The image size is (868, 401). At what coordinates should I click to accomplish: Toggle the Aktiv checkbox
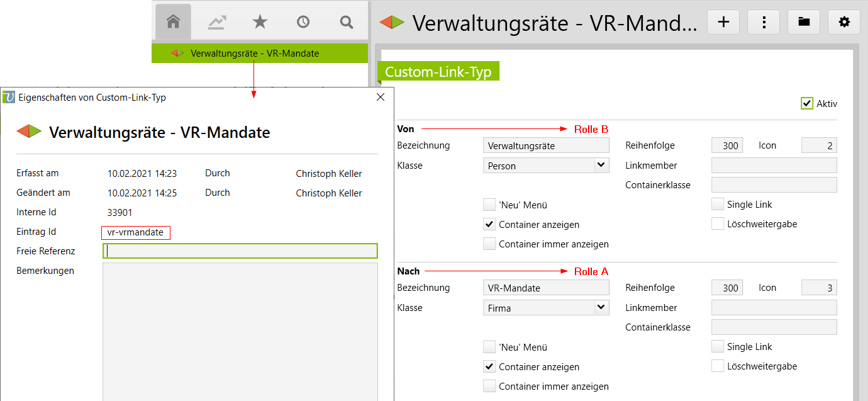click(807, 103)
